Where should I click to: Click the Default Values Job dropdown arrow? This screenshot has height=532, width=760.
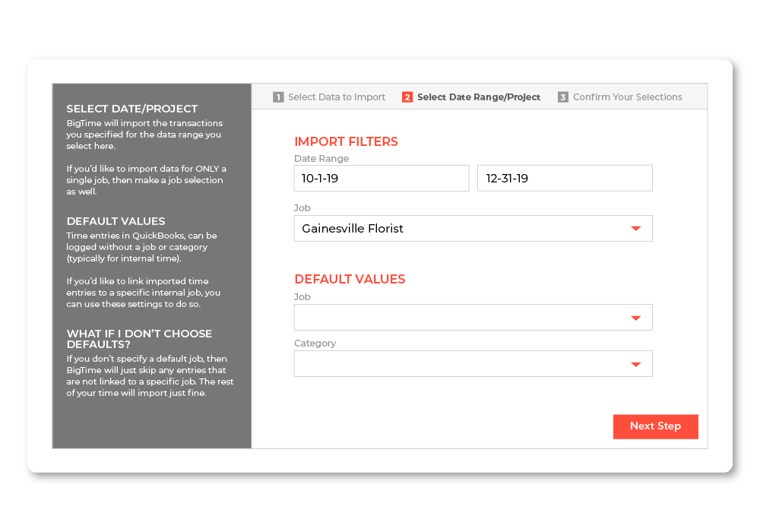click(637, 317)
